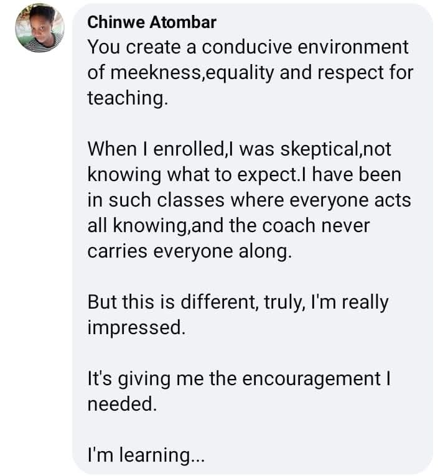Viewport: 448px width, 476px height.
Task: Tap the "It's giving me the encouragement" line
Action: point(239,379)
